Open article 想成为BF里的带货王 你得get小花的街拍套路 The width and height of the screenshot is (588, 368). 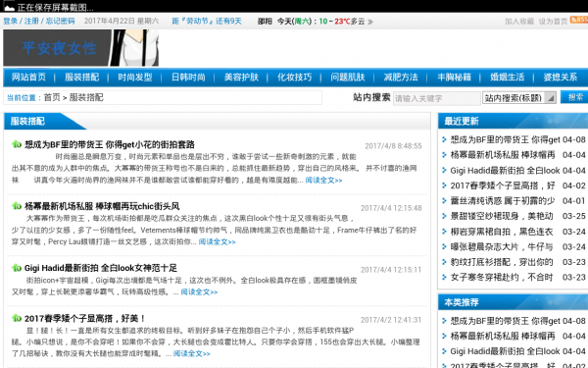click(x=110, y=144)
